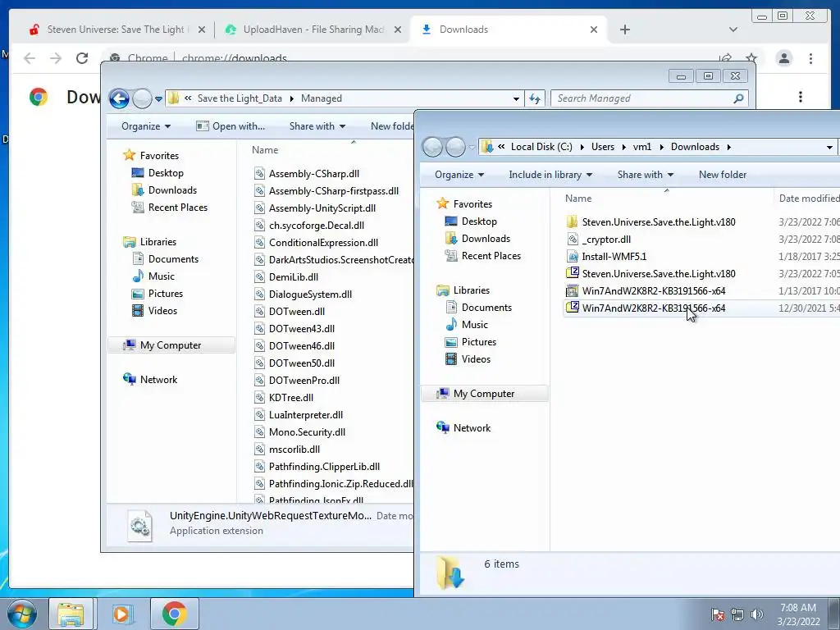Open Desktop favorite in Downloads window sidebar
This screenshot has height=630, width=840.
point(472,221)
